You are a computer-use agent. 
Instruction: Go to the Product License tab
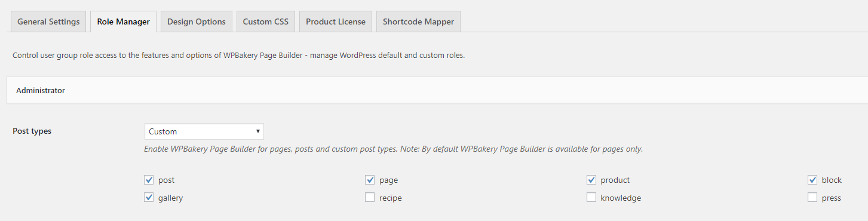click(336, 22)
